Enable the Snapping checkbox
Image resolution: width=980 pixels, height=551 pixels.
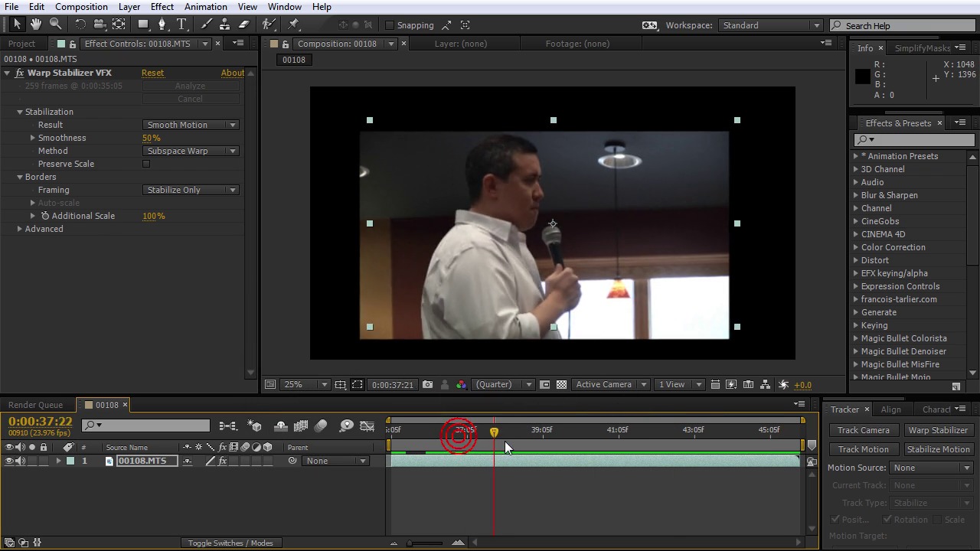click(390, 25)
